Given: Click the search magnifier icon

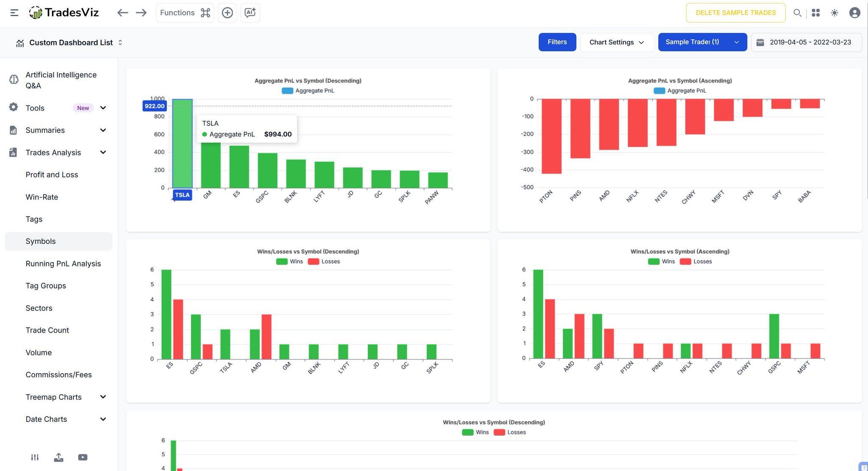Looking at the screenshot, I should click(x=797, y=13).
